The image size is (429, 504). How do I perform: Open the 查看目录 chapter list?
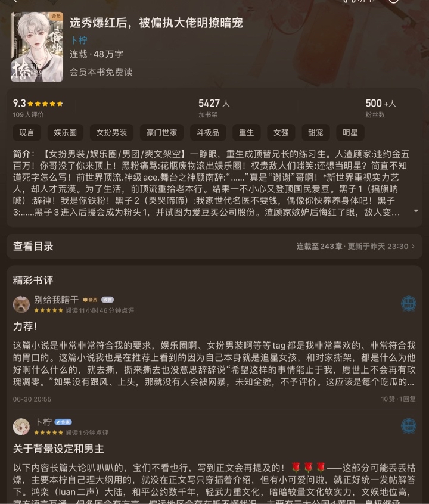33,247
